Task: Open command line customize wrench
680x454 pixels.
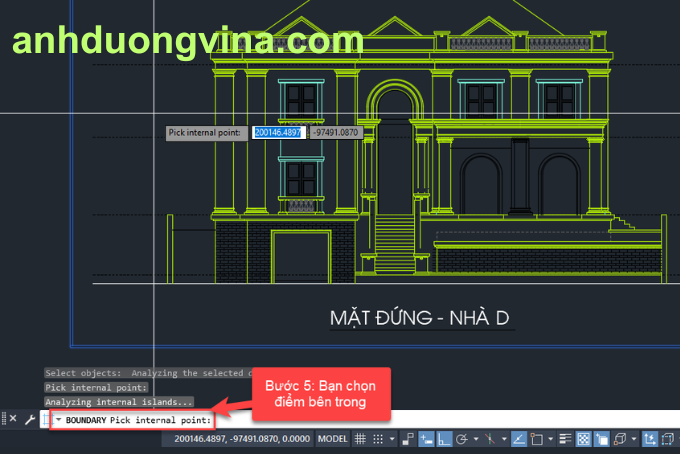Action: pos(29,419)
